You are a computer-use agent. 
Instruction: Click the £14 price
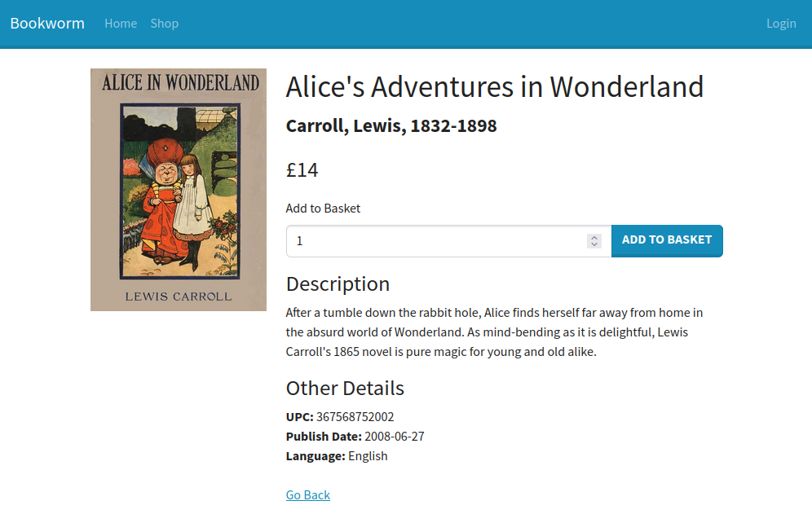(302, 170)
